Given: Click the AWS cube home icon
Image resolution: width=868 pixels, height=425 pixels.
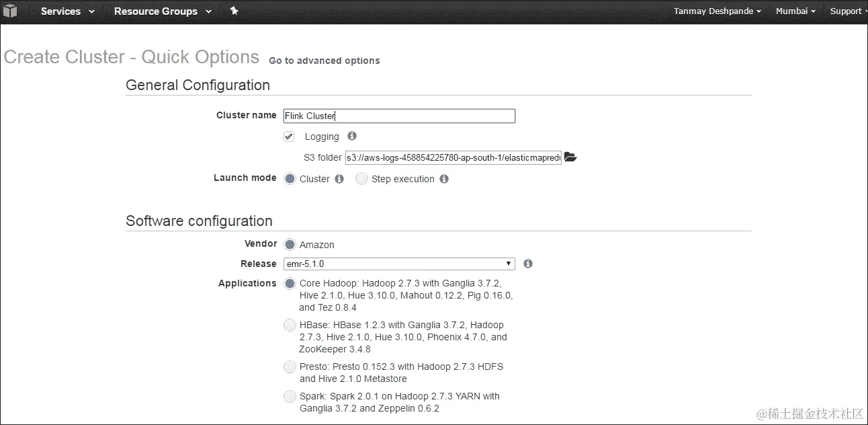Looking at the screenshot, I should [12, 11].
